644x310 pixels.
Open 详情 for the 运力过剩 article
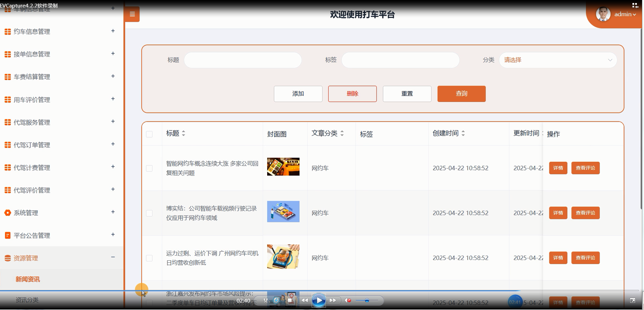558,258
